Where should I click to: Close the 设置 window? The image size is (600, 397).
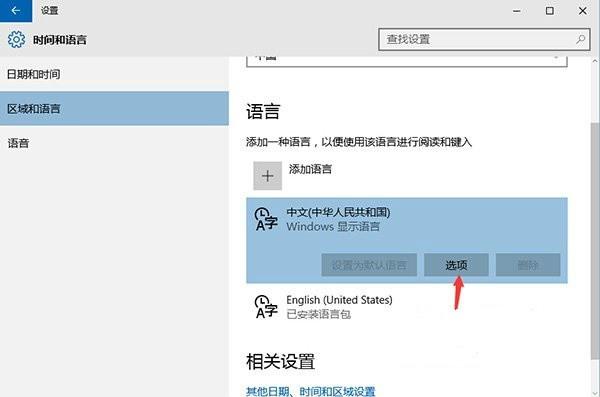582,11
